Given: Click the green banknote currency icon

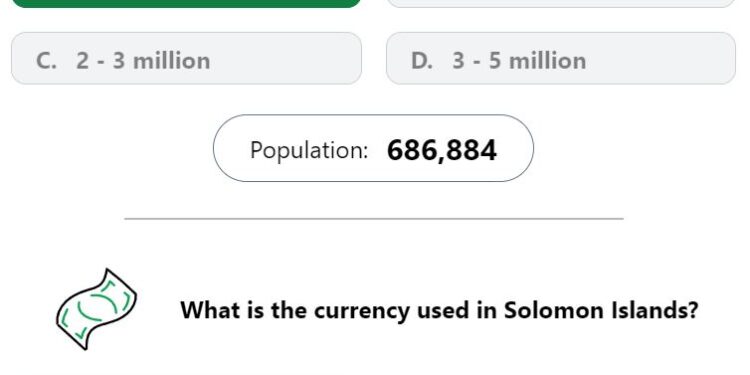Looking at the screenshot, I should tap(97, 309).
